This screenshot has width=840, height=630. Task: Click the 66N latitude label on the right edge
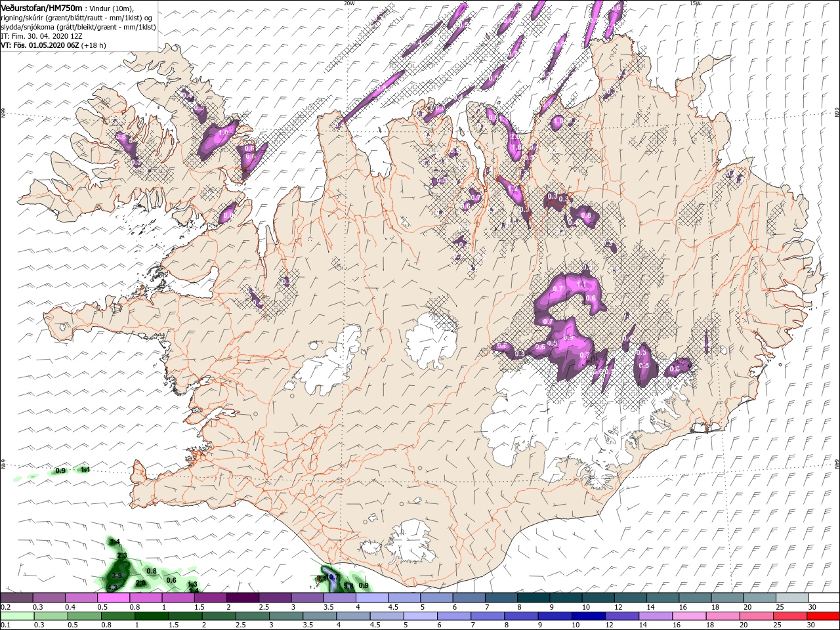837,114
